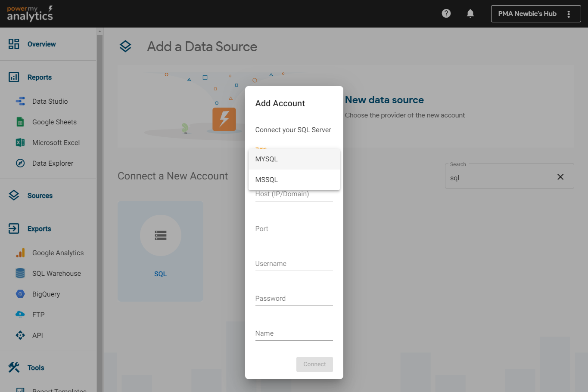Click the help question mark icon
The image size is (588, 392).
pyautogui.click(x=446, y=13)
